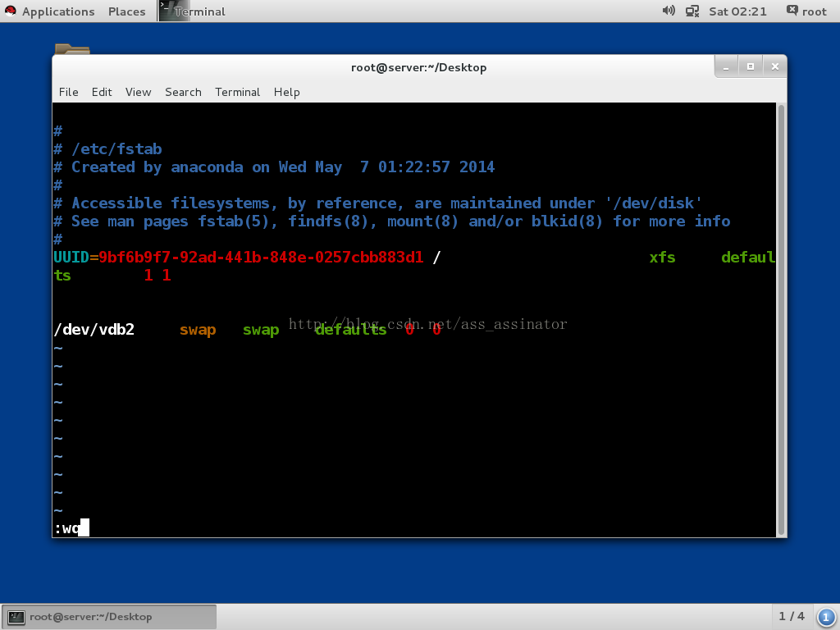Open the File menu
Image resolution: width=840 pixels, height=630 pixels.
(69, 92)
